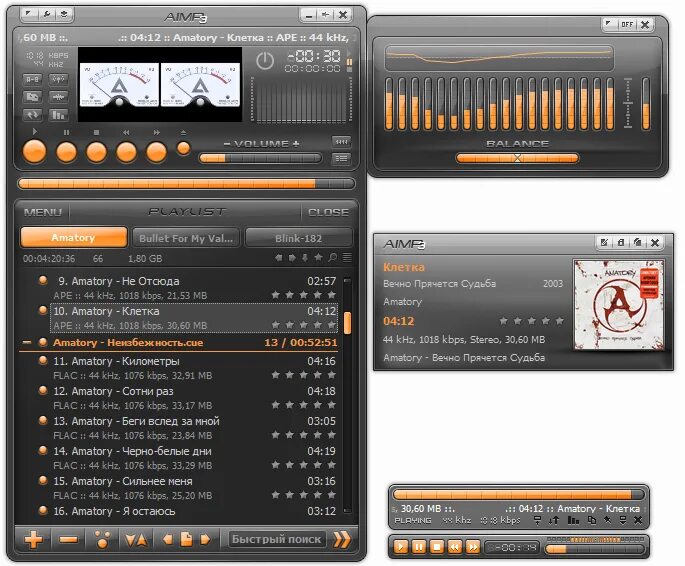This screenshot has height=566, width=685.
Task: Click the playlist page/document icon
Action: point(186,540)
